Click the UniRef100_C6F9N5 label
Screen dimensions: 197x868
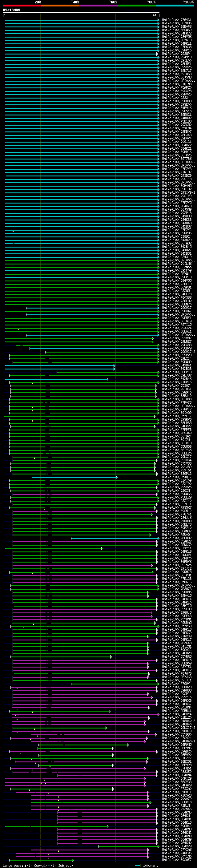tap(176, 745)
